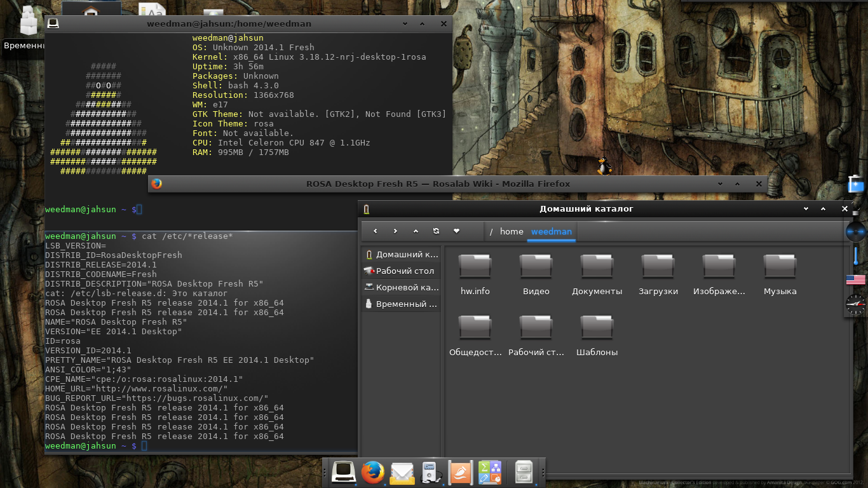Select the Документы folder
This screenshot has height=488, width=868.
(597, 274)
